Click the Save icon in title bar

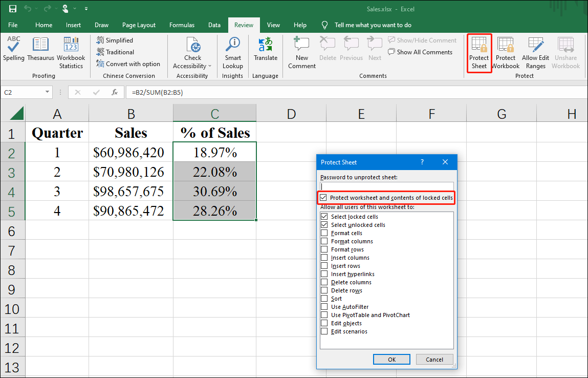13,9
